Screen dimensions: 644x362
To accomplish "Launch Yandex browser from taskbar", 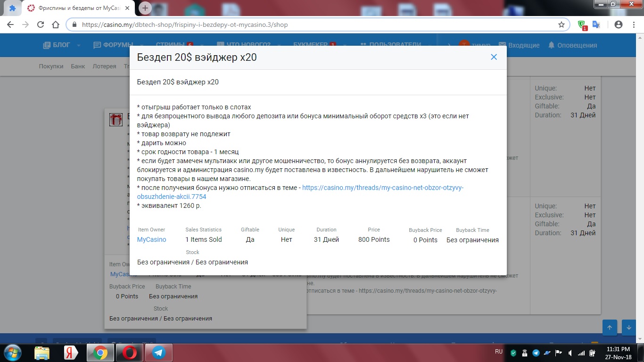I will pos(71,353).
